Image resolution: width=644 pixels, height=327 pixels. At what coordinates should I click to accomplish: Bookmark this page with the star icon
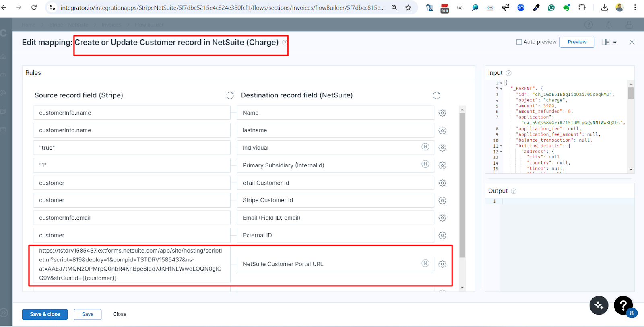pos(408,8)
